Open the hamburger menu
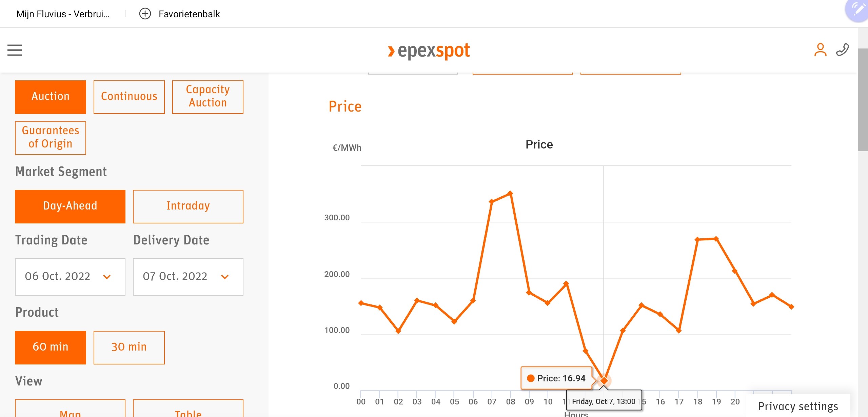 click(15, 50)
